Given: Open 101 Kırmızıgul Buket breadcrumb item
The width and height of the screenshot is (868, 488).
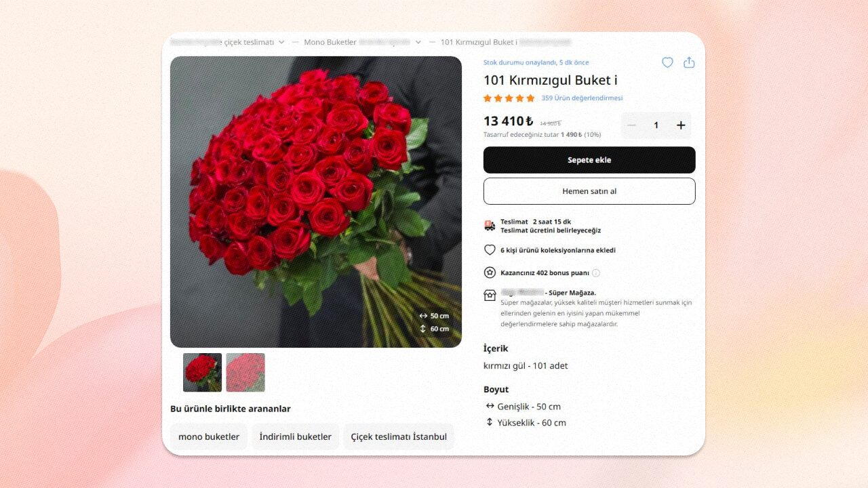Looking at the screenshot, I should 479,42.
